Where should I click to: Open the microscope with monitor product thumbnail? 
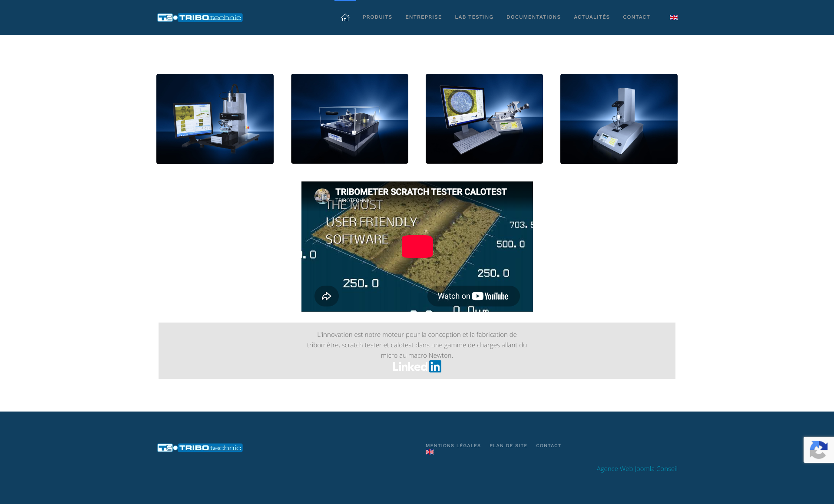click(x=215, y=119)
